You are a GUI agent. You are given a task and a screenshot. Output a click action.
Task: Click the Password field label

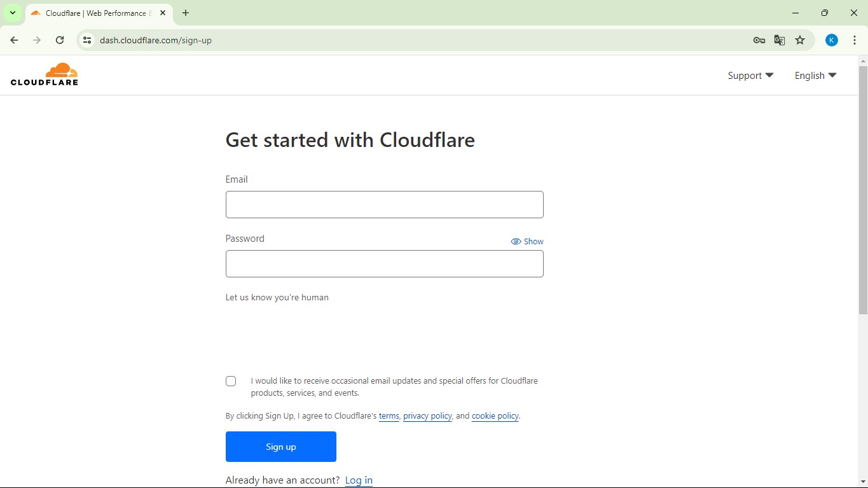point(245,239)
